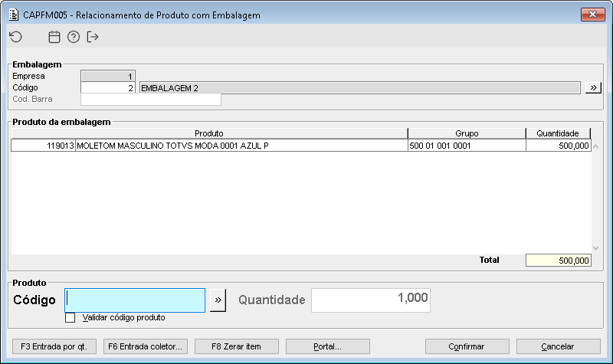The height and width of the screenshot is (364, 613).
Task: Click the Cod. Barra input field
Action: click(151, 100)
